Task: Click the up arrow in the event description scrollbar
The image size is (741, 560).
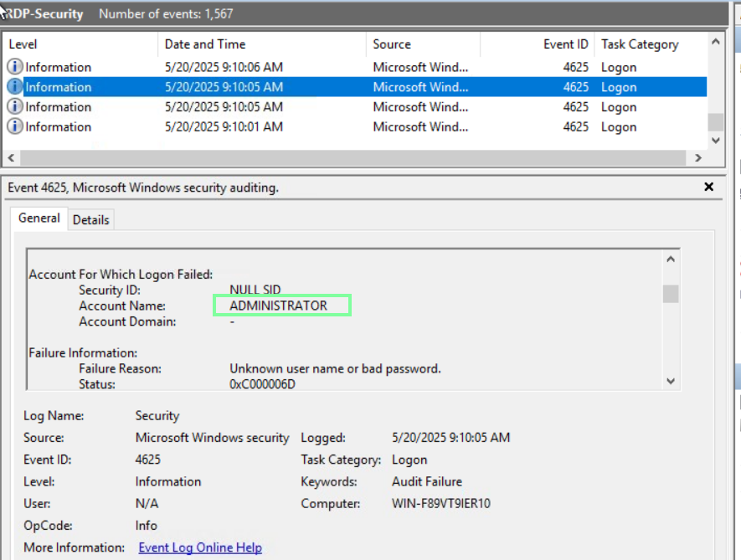Action: pyautogui.click(x=670, y=259)
